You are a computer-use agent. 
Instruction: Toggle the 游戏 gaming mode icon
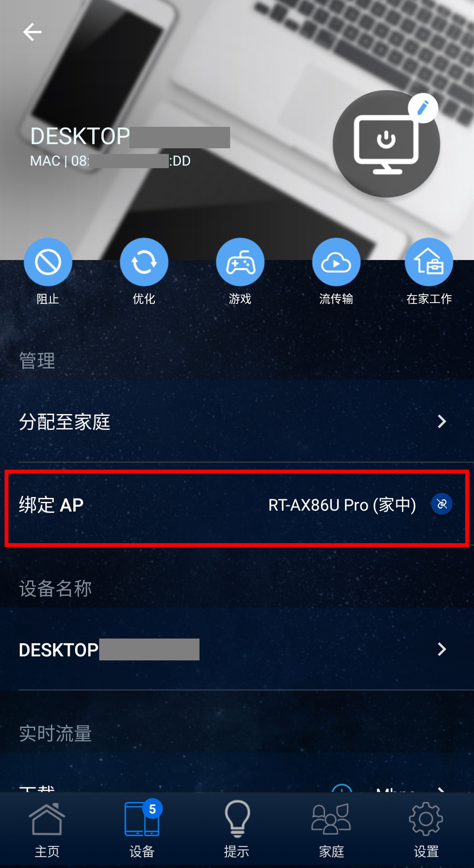(240, 262)
